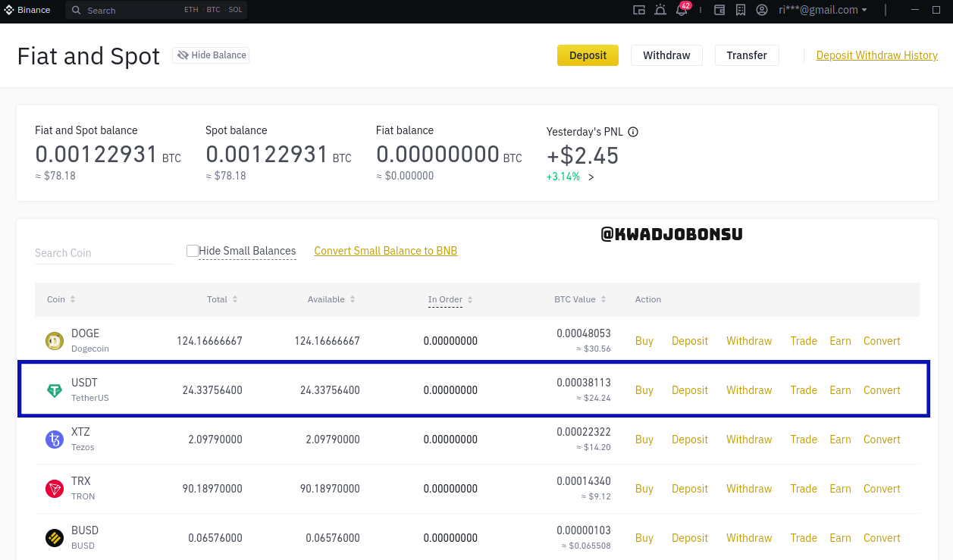Click Trade in the XTZ row
Screen dimensions: 953x560
click(804, 440)
